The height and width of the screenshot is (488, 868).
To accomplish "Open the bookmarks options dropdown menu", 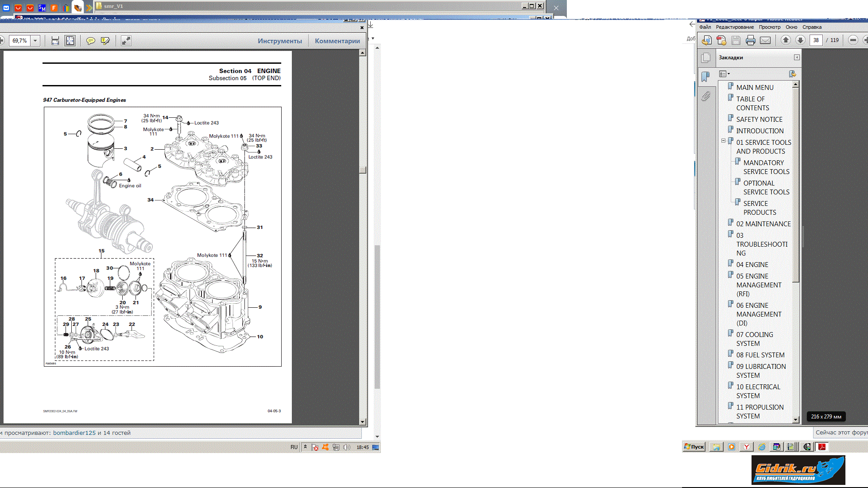I will click(x=725, y=74).
